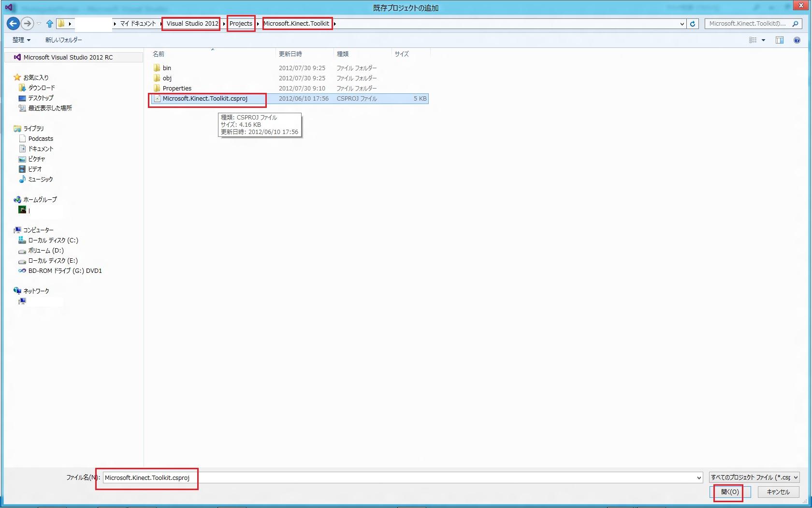Image resolution: width=812 pixels, height=508 pixels.
Task: Click the キャンセル cancel button
Action: tap(778, 492)
